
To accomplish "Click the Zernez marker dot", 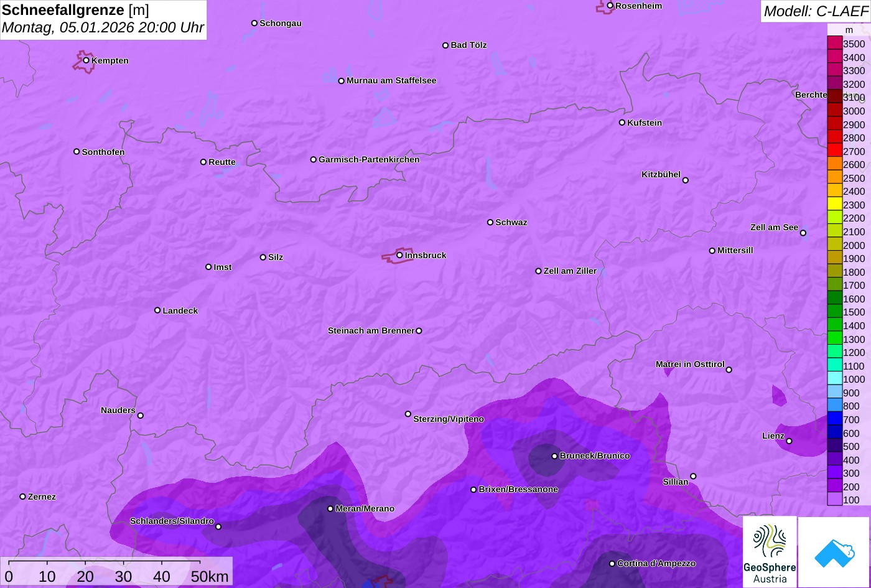I will pyautogui.click(x=23, y=497).
